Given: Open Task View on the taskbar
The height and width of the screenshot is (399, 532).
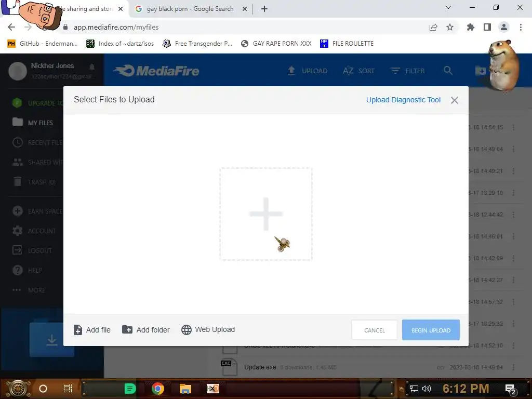Looking at the screenshot, I should tap(68, 389).
